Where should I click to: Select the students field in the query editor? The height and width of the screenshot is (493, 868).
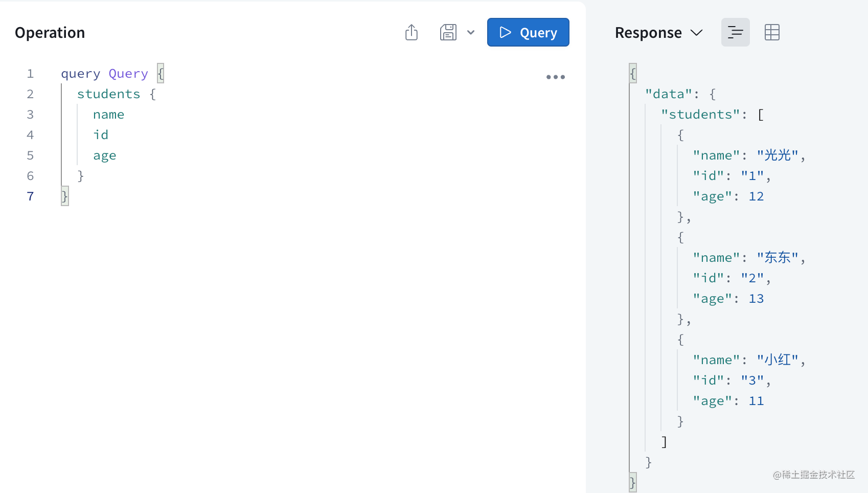point(109,94)
